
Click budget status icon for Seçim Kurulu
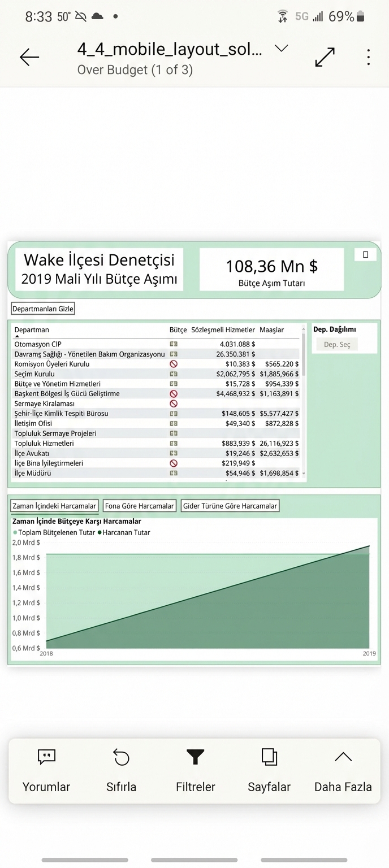[174, 374]
